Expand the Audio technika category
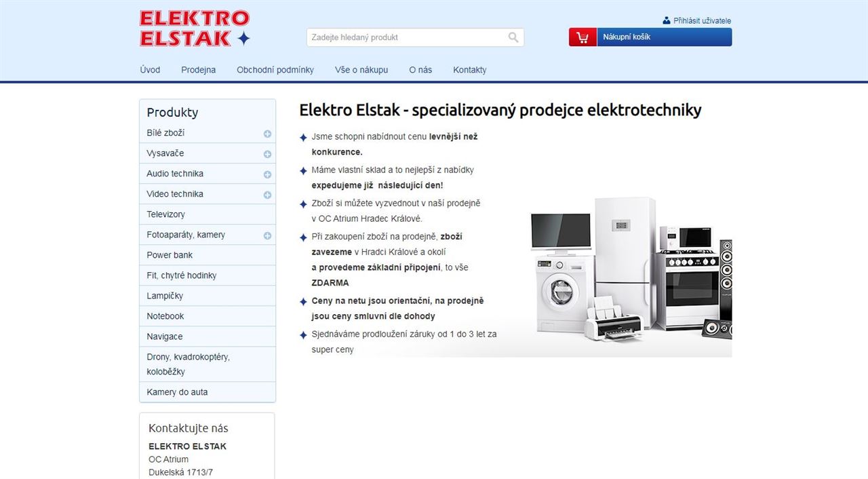Viewport: 868px width, 479px height. pos(267,174)
